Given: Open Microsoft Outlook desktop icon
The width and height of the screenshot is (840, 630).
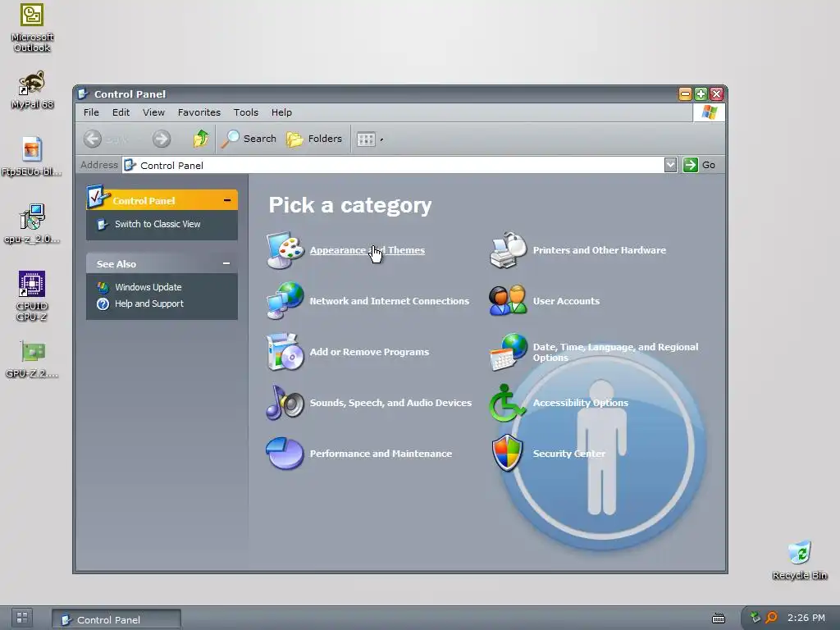Looking at the screenshot, I should 32,28.
